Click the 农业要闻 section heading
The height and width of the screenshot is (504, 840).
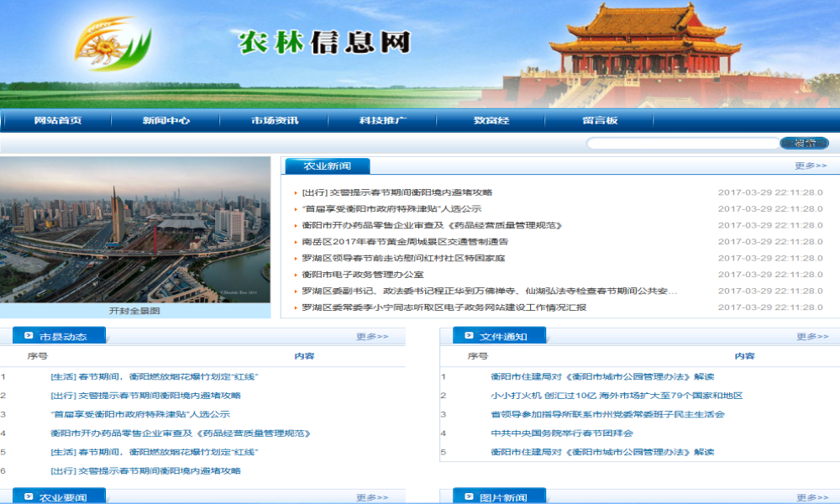point(63,497)
